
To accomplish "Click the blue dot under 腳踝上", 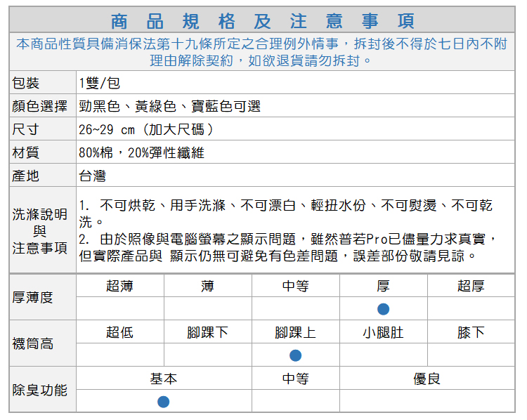I will point(296,355).
